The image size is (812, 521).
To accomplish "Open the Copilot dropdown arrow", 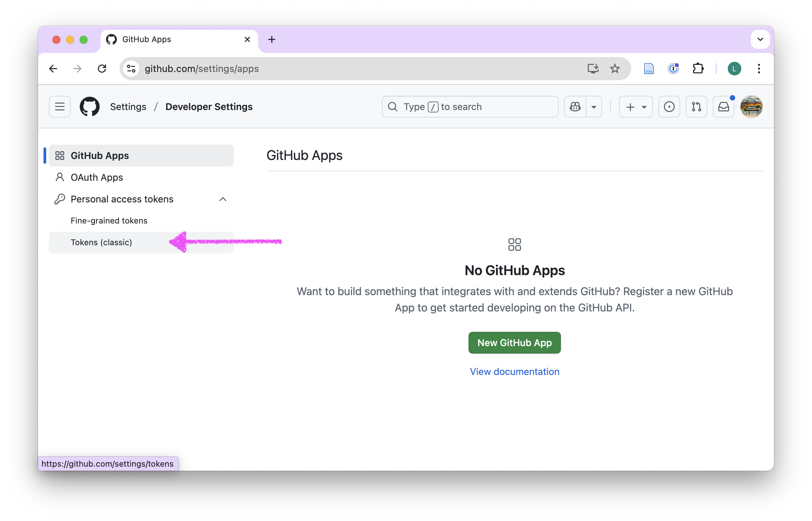I will pos(594,107).
